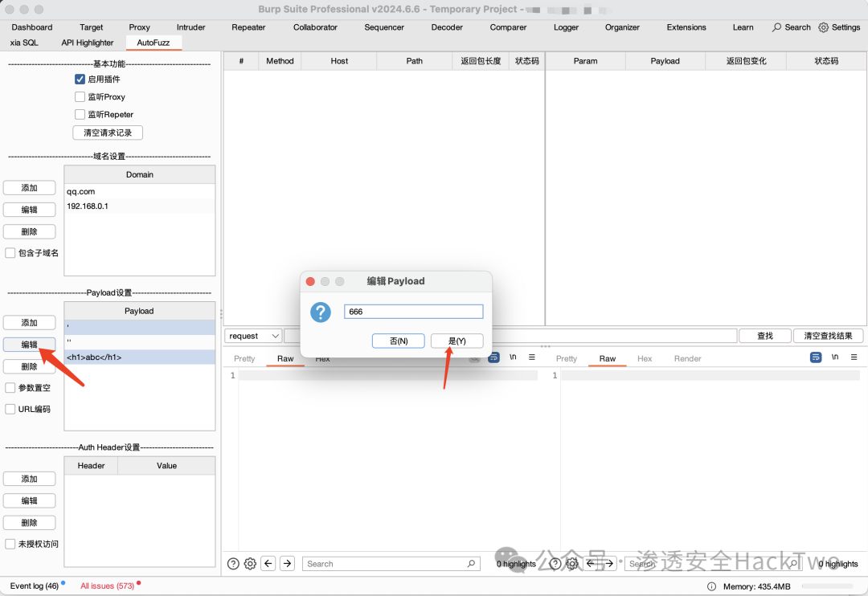Click question mark icon in 编辑Payload dialog

tap(321, 312)
